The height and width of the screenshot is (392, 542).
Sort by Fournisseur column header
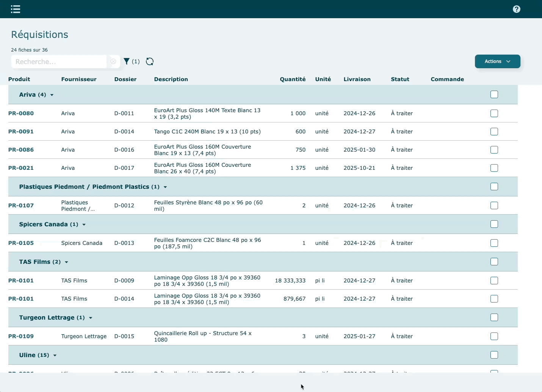[79, 79]
